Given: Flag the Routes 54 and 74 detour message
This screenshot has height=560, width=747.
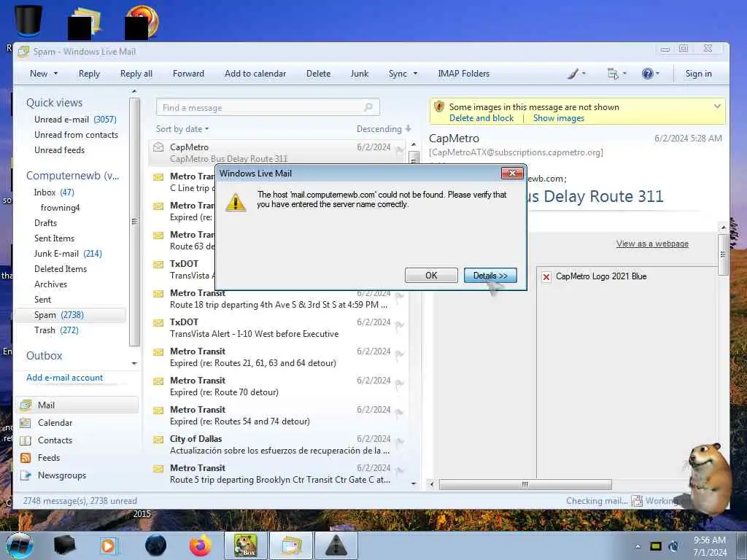Looking at the screenshot, I should click(400, 413).
